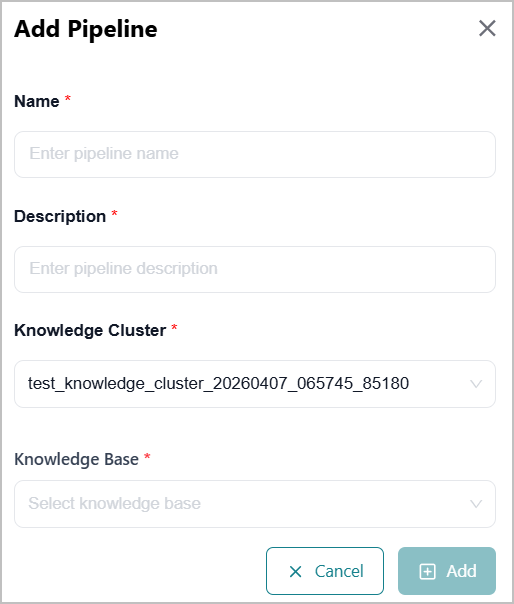Image resolution: width=514 pixels, height=604 pixels.
Task: Open the test_knowledge_cluster_20260407 dropdown
Action: tap(255, 384)
